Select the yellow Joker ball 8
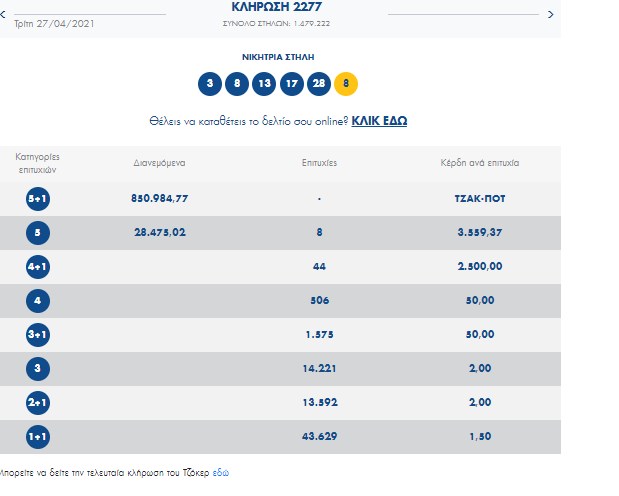This screenshot has height=496, width=619. 346,84
